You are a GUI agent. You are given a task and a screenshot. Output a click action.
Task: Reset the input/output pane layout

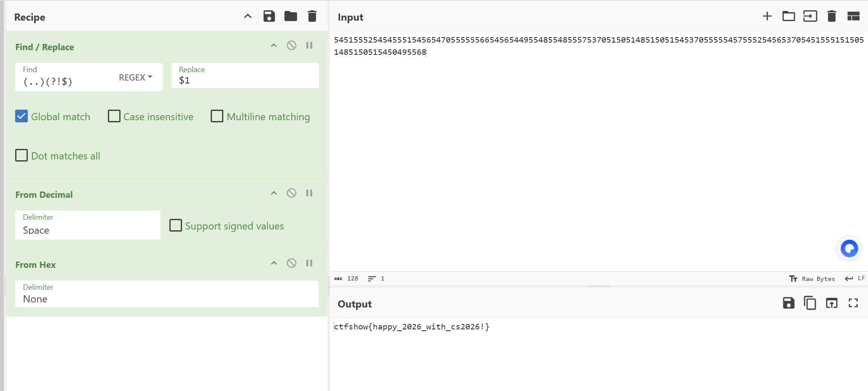(853, 16)
